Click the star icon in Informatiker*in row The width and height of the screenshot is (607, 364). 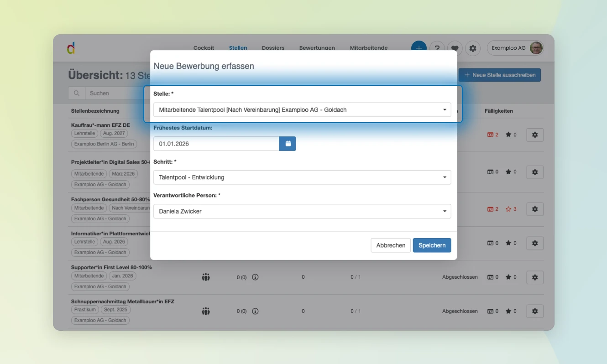tap(508, 243)
